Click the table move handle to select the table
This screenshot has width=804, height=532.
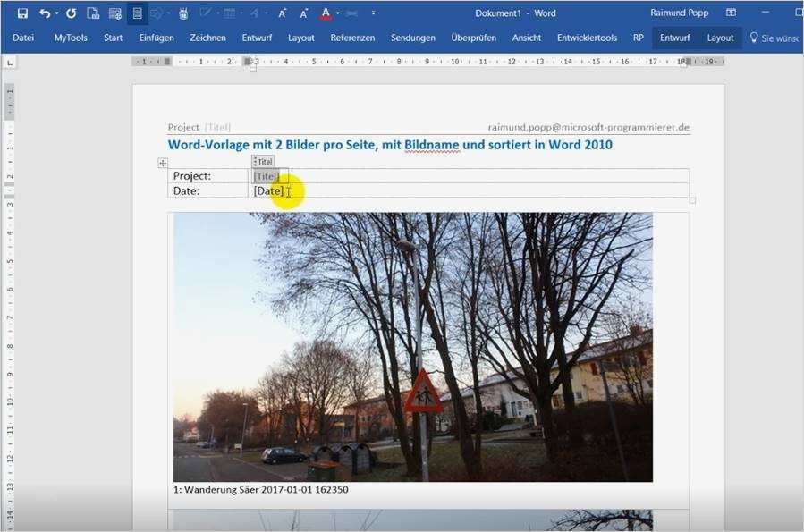coord(162,163)
